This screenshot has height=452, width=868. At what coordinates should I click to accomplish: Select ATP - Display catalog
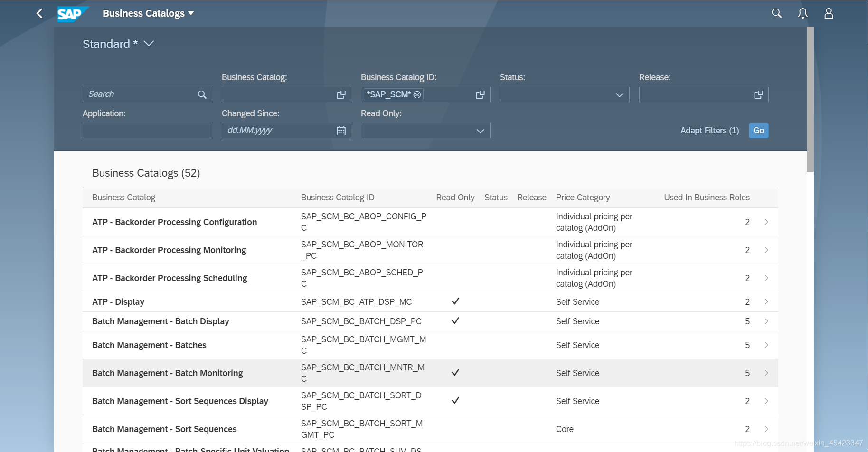118,302
